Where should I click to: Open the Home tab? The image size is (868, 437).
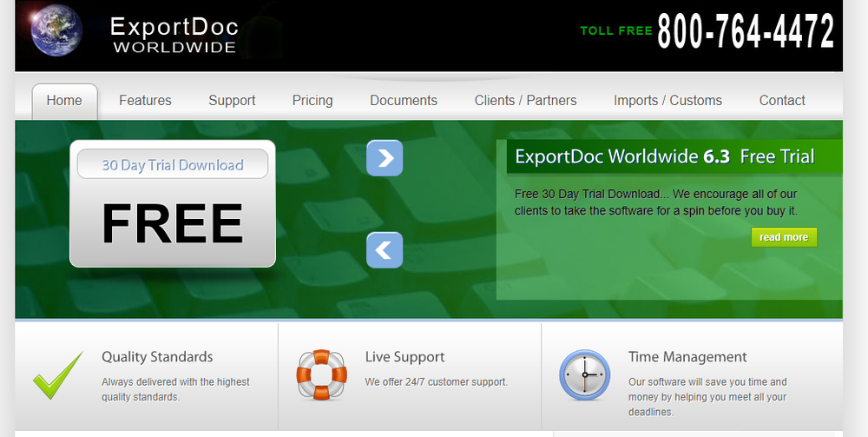pos(64,101)
